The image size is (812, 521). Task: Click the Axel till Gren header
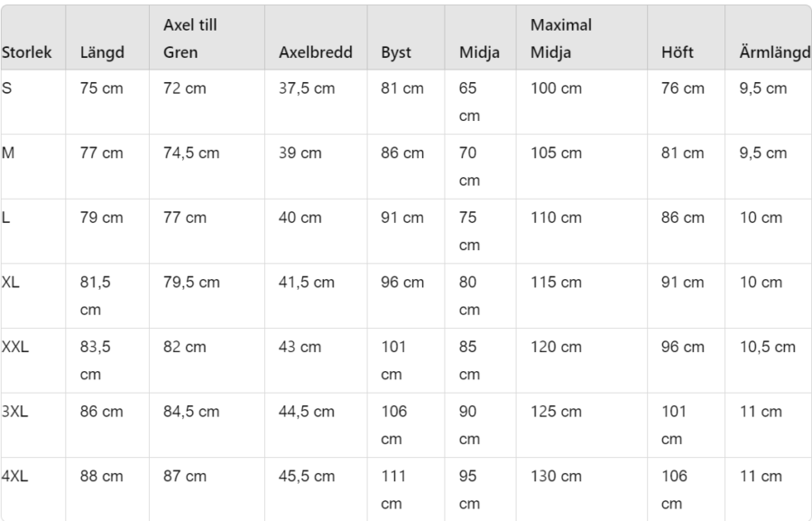[x=190, y=38]
